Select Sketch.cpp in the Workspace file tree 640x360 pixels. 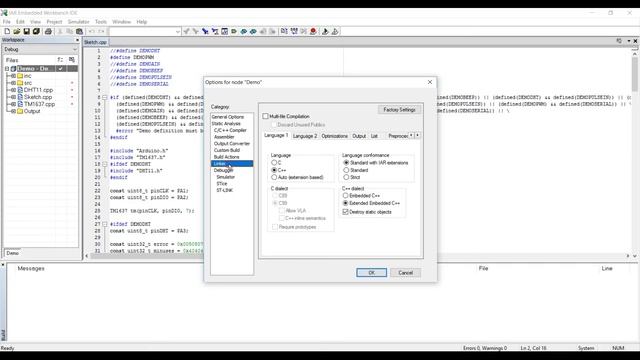coord(38,97)
